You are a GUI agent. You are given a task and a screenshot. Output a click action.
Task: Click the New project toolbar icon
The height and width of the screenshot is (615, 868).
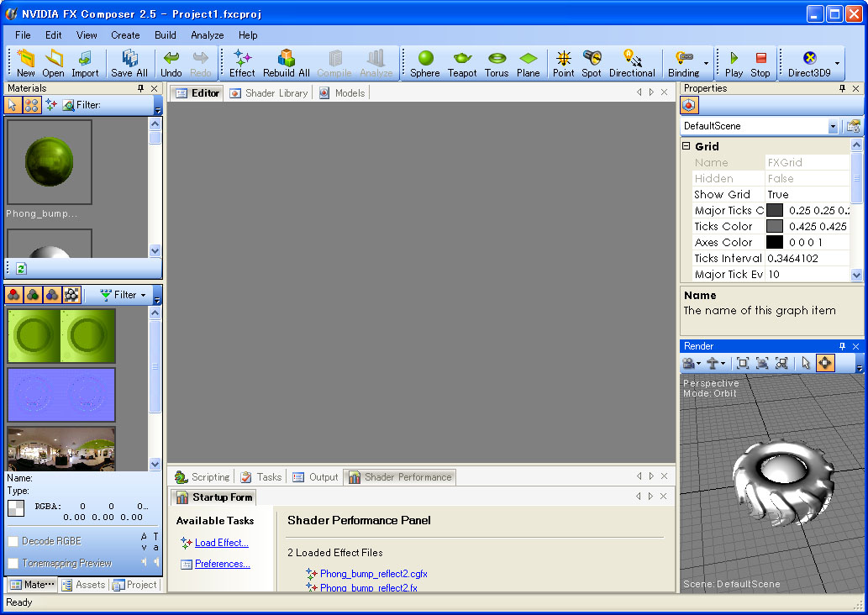tap(25, 64)
